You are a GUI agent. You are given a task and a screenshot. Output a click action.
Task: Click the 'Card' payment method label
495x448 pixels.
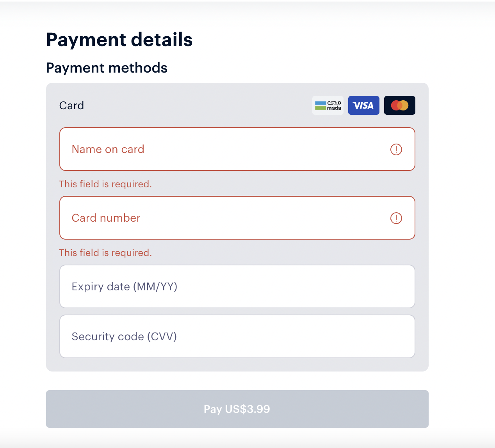click(71, 105)
